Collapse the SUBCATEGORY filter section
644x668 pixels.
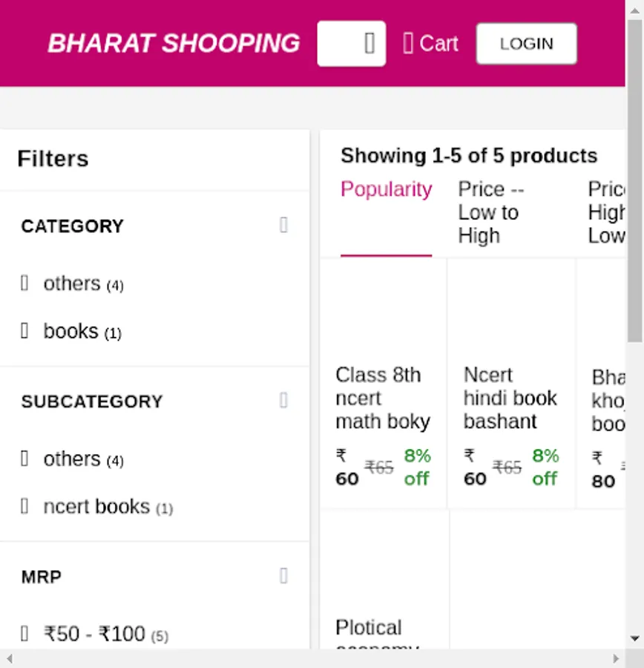click(x=283, y=401)
